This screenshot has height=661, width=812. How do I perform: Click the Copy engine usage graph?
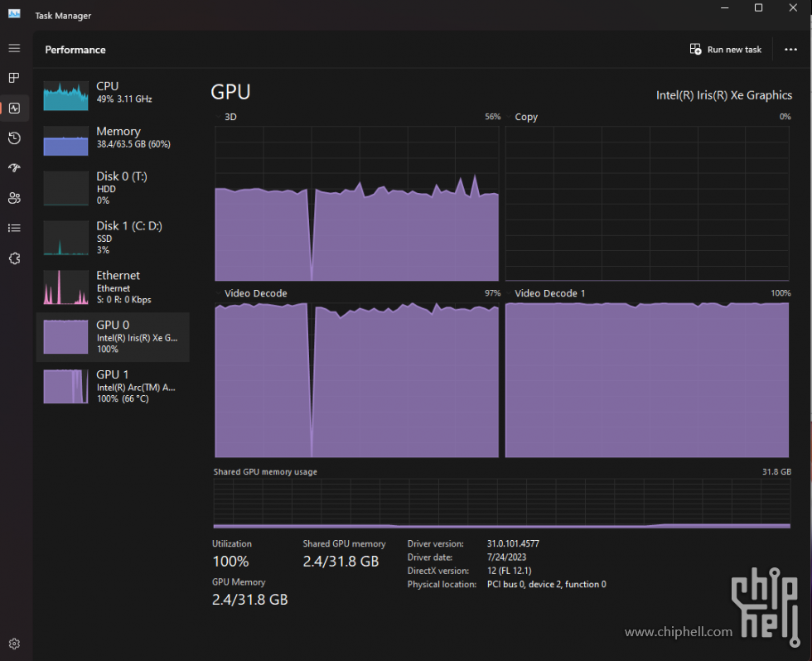pos(647,204)
